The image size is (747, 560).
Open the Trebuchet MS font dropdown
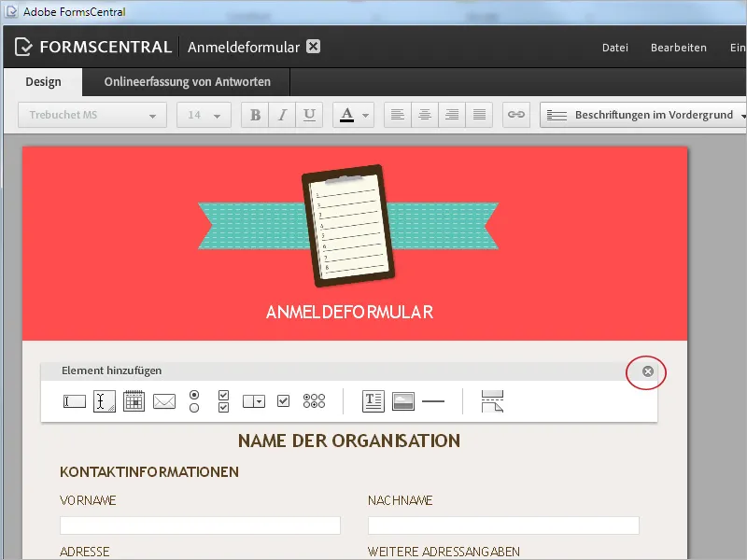click(x=92, y=114)
